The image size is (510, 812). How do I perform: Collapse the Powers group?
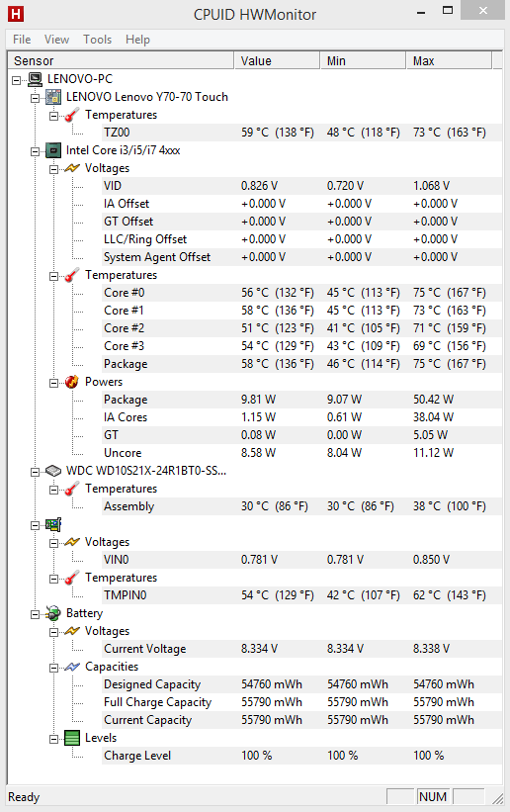pyautogui.click(x=53, y=383)
